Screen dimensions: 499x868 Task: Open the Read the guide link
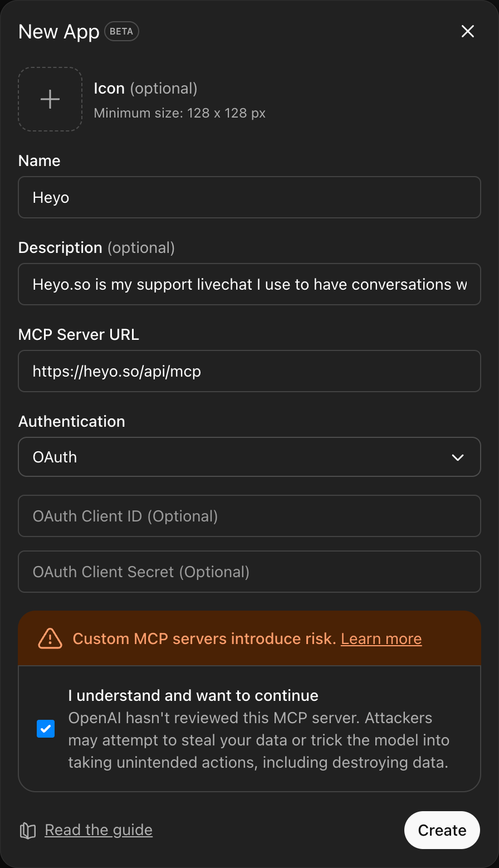(x=98, y=830)
